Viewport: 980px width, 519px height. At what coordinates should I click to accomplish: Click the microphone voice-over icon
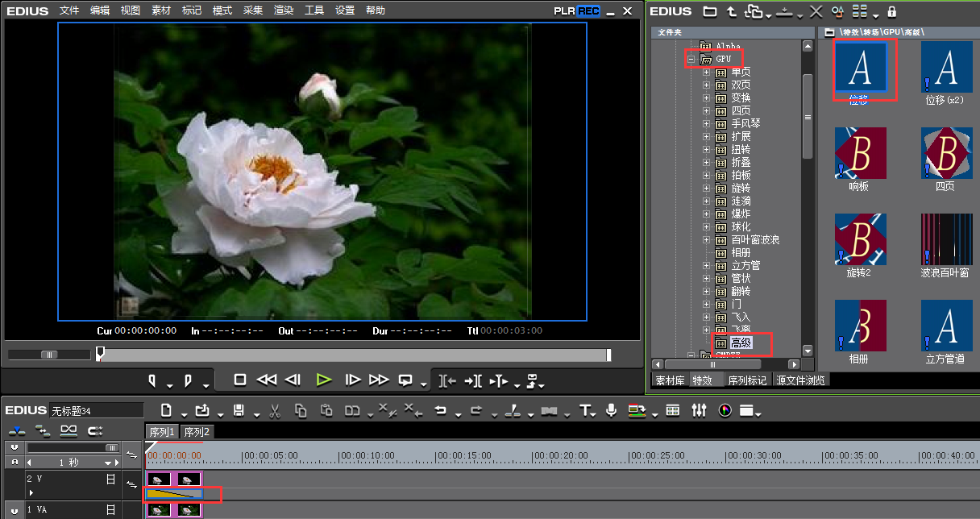point(612,411)
